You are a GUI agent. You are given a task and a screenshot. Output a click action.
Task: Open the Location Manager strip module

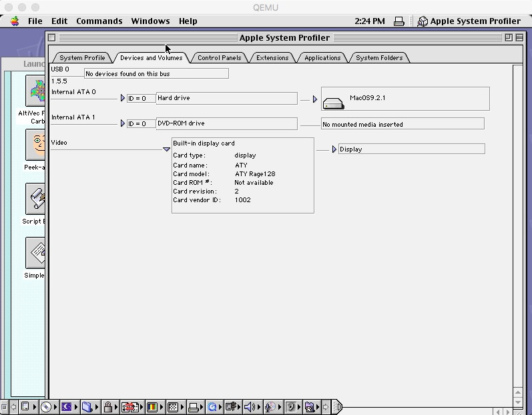[132, 407]
